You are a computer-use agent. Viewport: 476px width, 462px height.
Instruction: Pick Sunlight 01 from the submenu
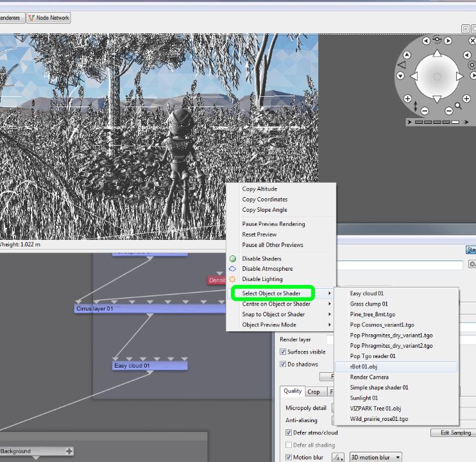[x=396, y=398]
